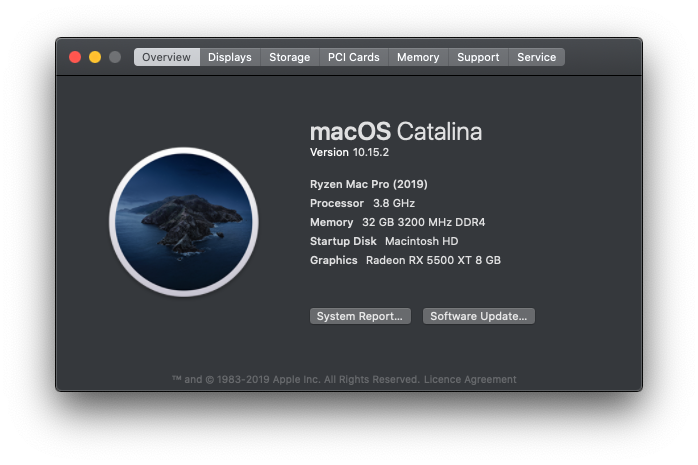Click the Processor 3.8 GHz line

pos(362,203)
